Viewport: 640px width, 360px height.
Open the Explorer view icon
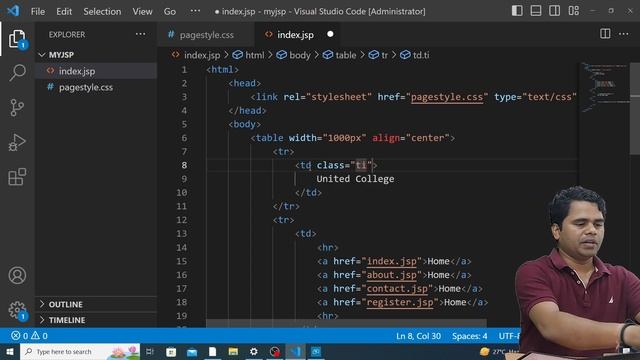(x=17, y=39)
